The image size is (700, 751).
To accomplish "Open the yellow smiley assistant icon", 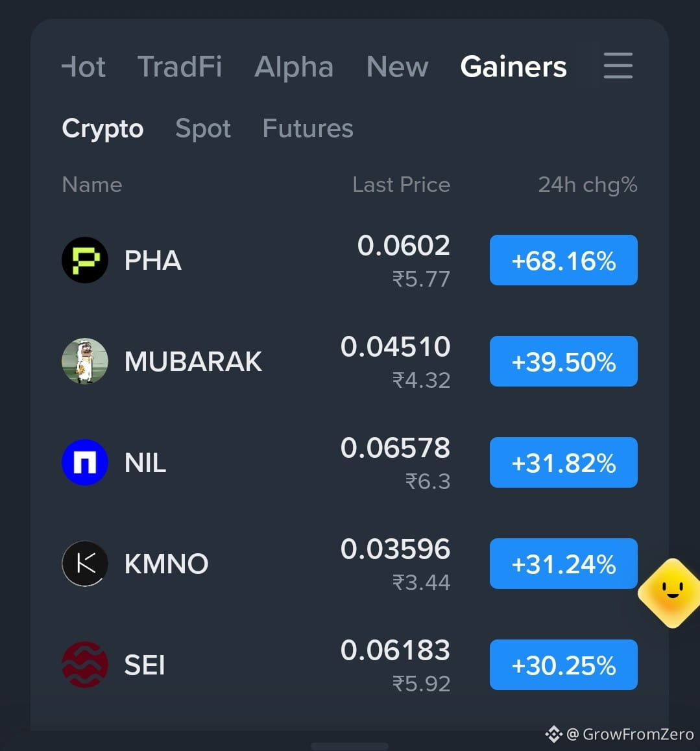I will 671,593.
